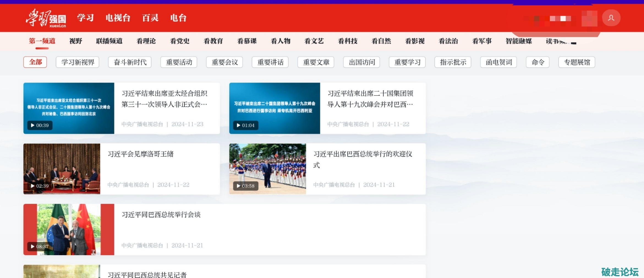Switch to the 看党史 channel tab
644x278 pixels.
180,41
